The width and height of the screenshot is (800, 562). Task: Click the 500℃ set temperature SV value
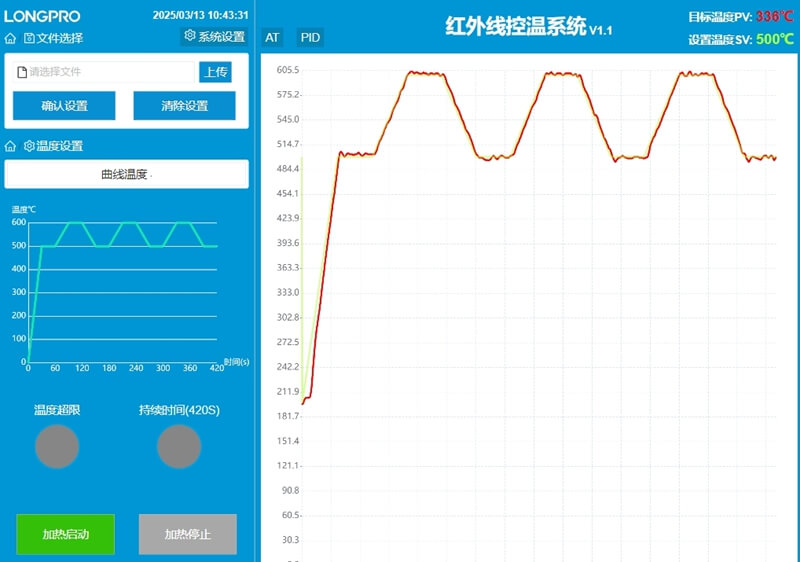(x=774, y=40)
